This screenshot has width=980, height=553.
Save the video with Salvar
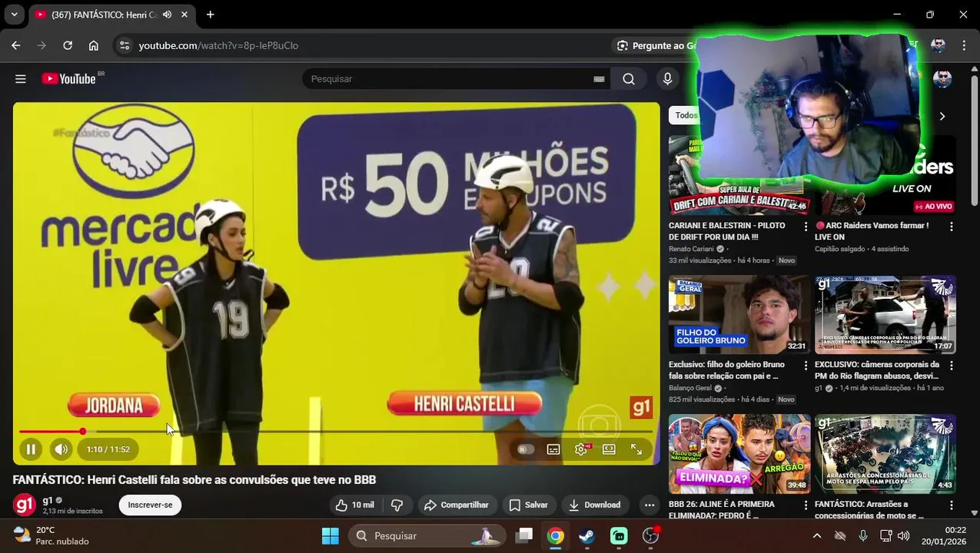(529, 505)
